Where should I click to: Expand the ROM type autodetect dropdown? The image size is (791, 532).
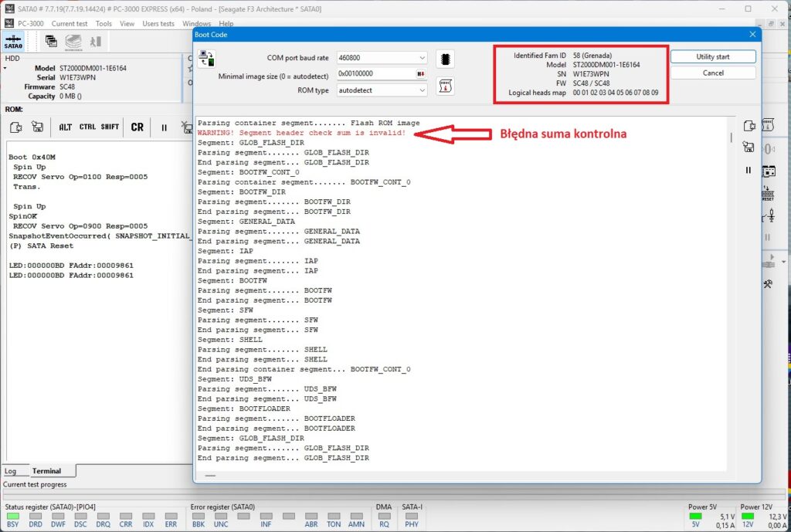pyautogui.click(x=382, y=90)
